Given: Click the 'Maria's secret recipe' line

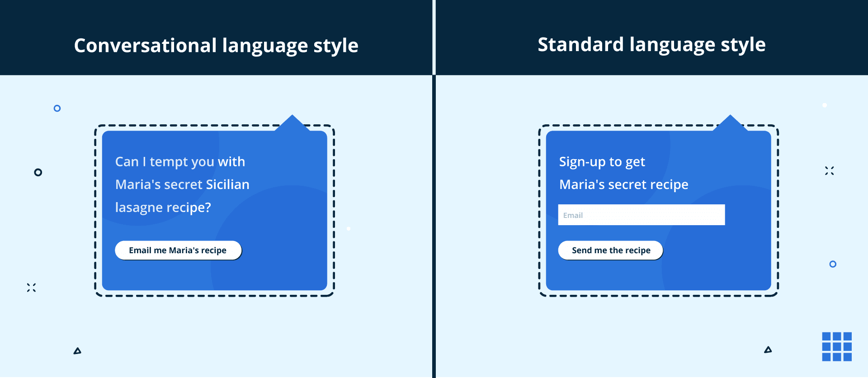Looking at the screenshot, I should pyautogui.click(x=623, y=184).
